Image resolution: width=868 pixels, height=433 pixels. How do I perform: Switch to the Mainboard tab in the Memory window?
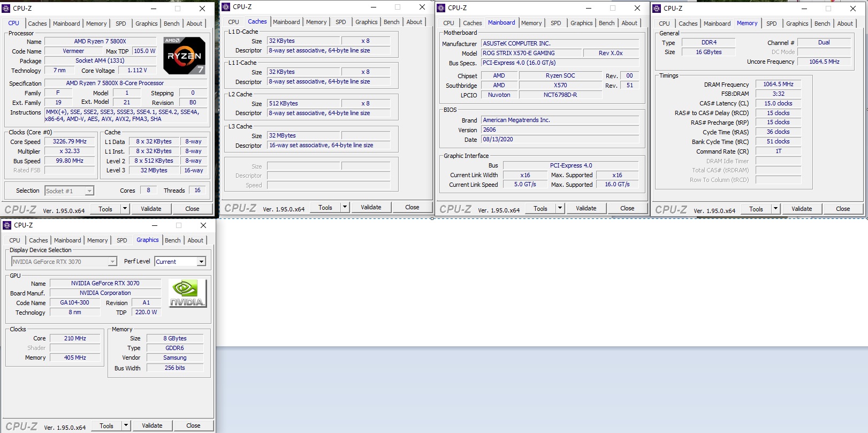click(x=717, y=24)
